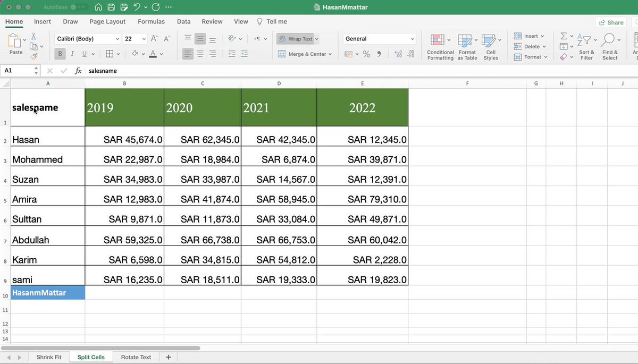Toggle Bold formatting
Screen dimensions: 638x364
tap(60, 54)
